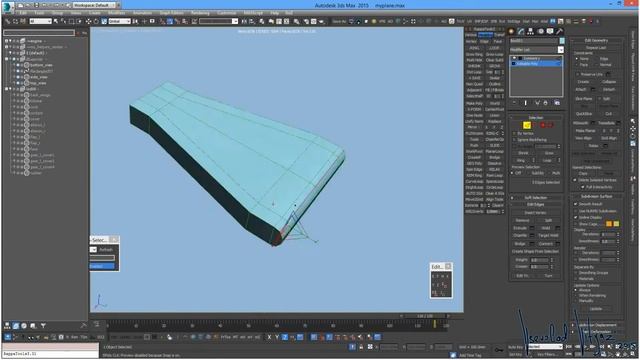Toggle Preserve UVs checkbox
This screenshot has width=640, height=360.
click(x=578, y=74)
